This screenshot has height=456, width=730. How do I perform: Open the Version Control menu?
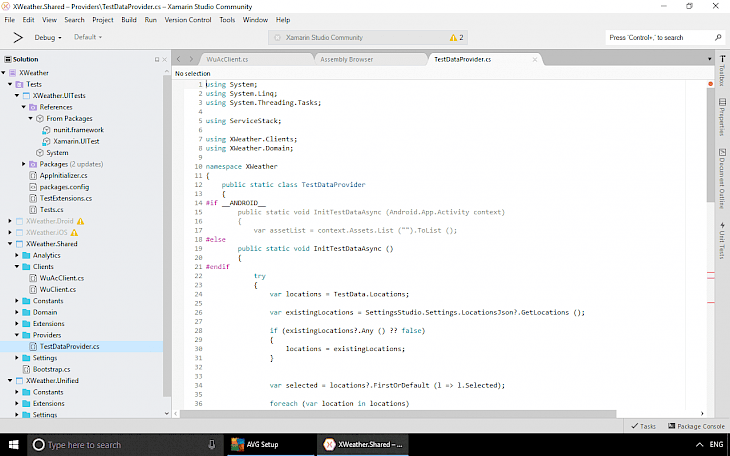pos(188,20)
